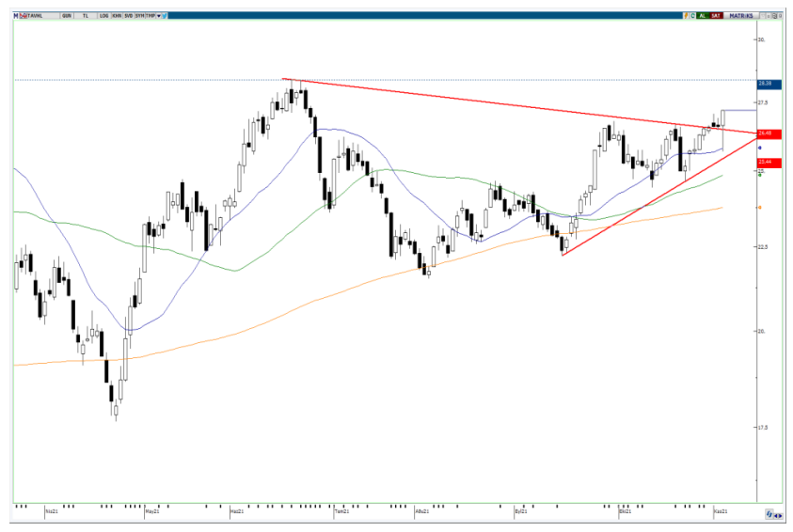Click the red 26.48 price label
This screenshot has height=532, width=793.
769,133
